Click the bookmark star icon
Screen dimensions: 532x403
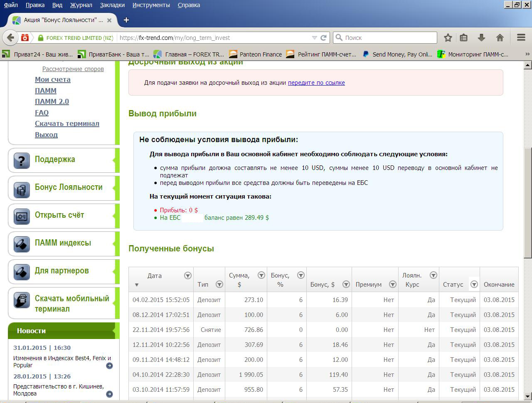click(x=448, y=38)
